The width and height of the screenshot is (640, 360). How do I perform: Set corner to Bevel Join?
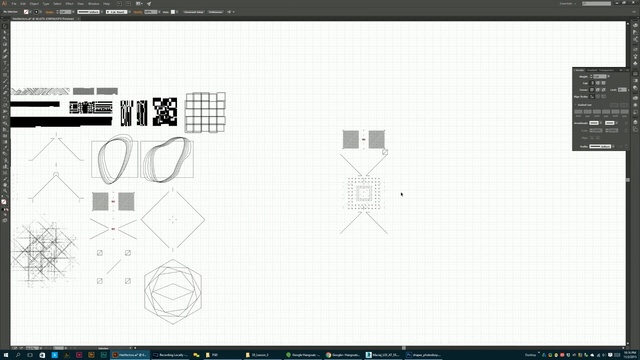[603, 90]
